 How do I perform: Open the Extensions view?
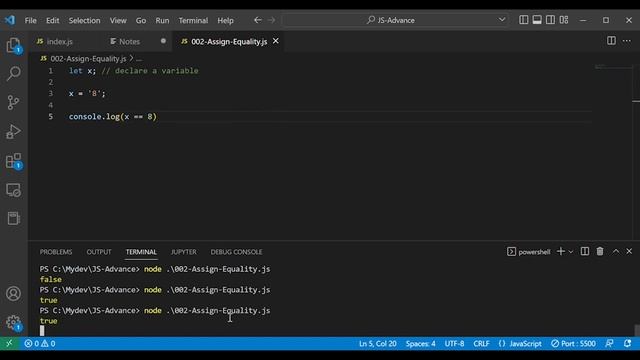13,161
